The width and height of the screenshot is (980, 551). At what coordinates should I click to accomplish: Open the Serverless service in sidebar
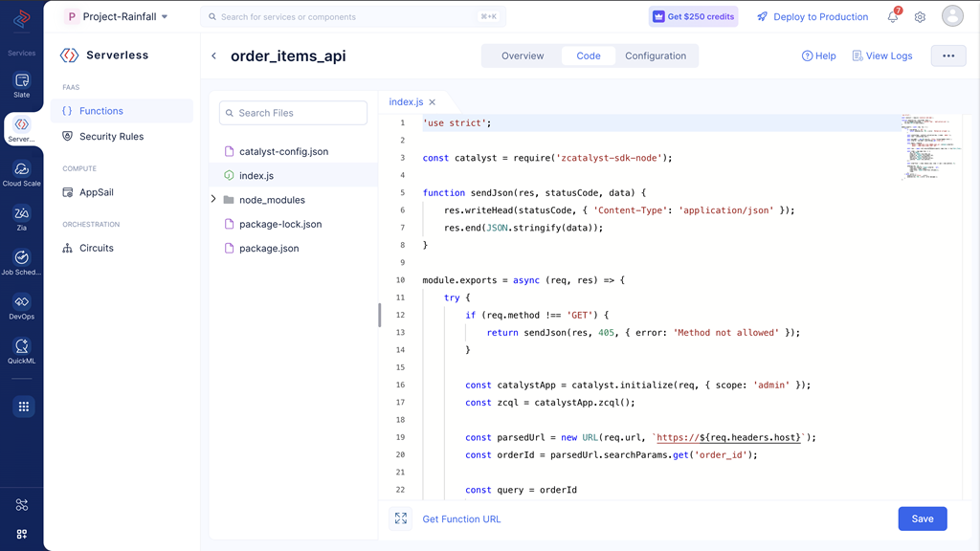(21, 130)
